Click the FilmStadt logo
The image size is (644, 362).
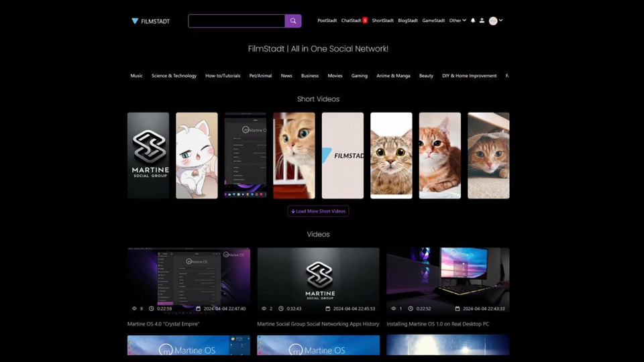pos(150,21)
